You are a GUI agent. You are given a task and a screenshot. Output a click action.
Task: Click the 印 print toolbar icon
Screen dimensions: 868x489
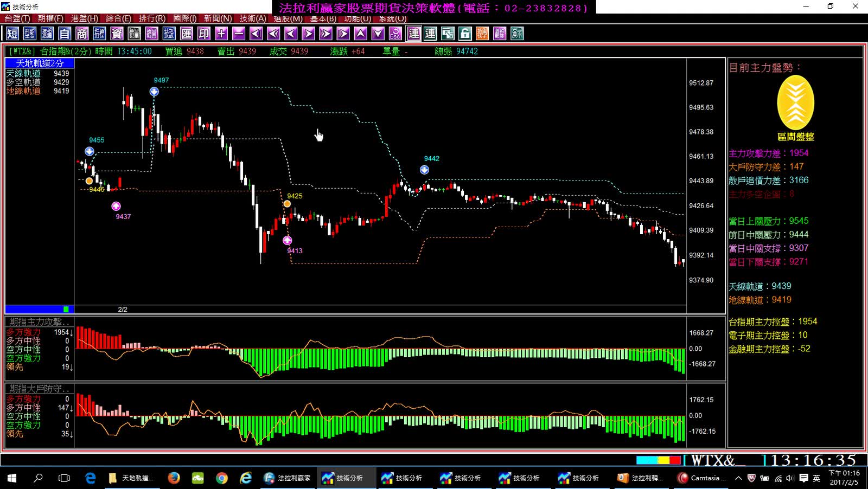[x=204, y=34]
